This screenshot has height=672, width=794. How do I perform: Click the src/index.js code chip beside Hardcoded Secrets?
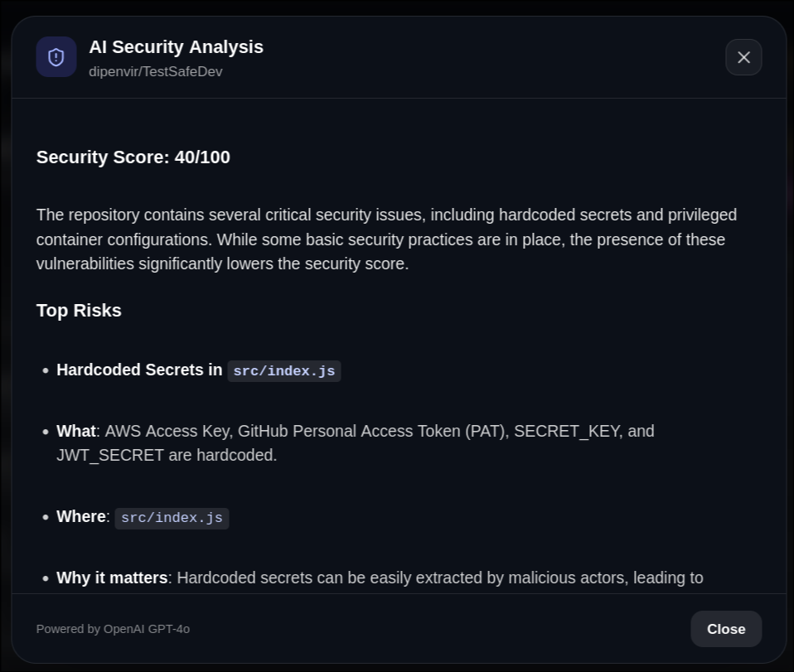(x=284, y=371)
